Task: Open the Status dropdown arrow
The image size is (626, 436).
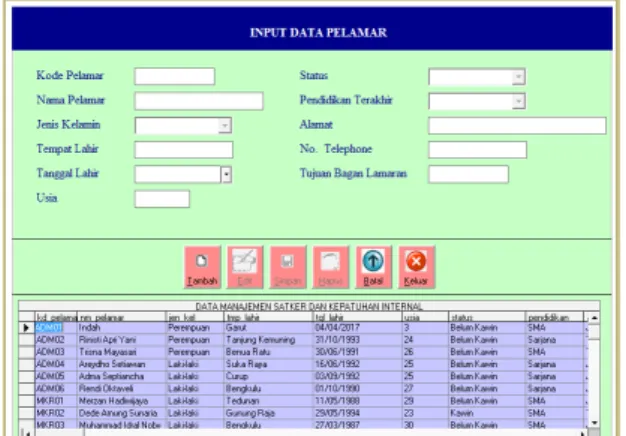Action: coord(518,77)
